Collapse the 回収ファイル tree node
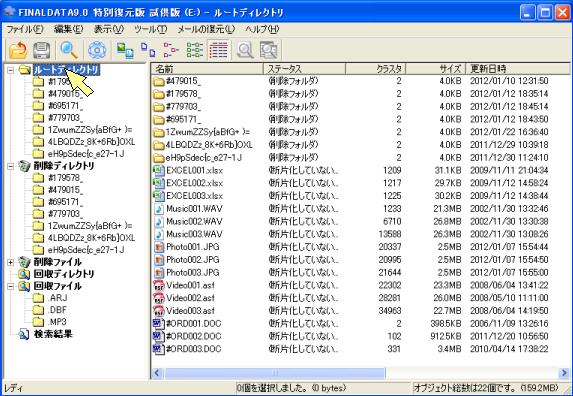This screenshot has height=396, width=573. (11, 286)
